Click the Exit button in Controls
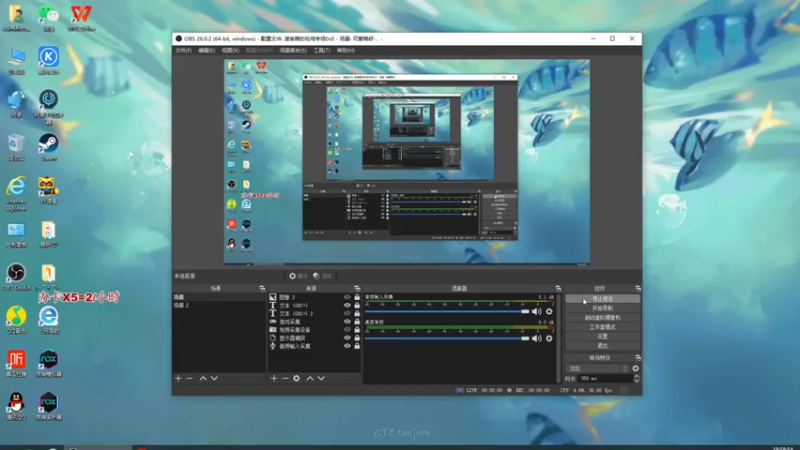This screenshot has width=800, height=450. click(603, 345)
